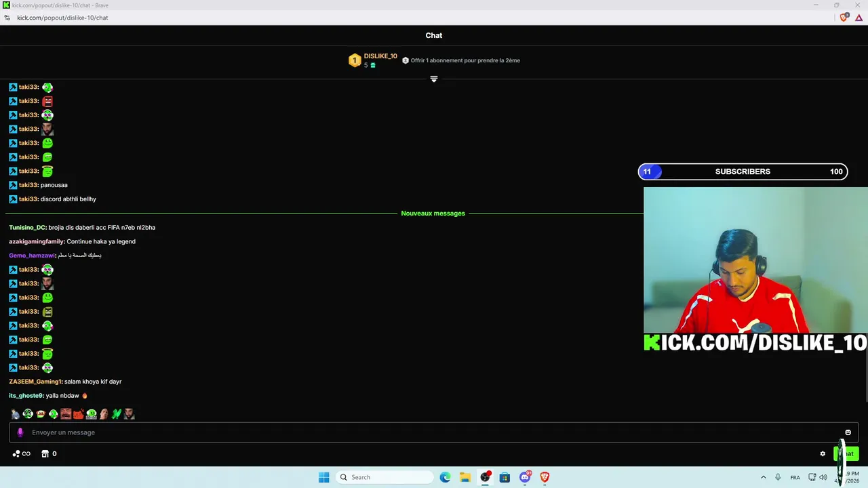Click the 'Chat' header title
Viewport: 868px width, 488px height.
pyautogui.click(x=434, y=35)
